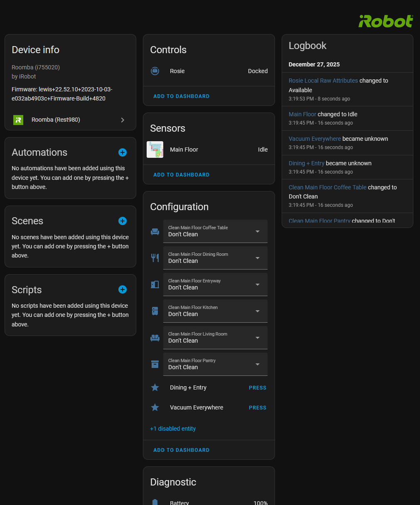
Task: Click the Logbook card heading
Action: (307, 46)
